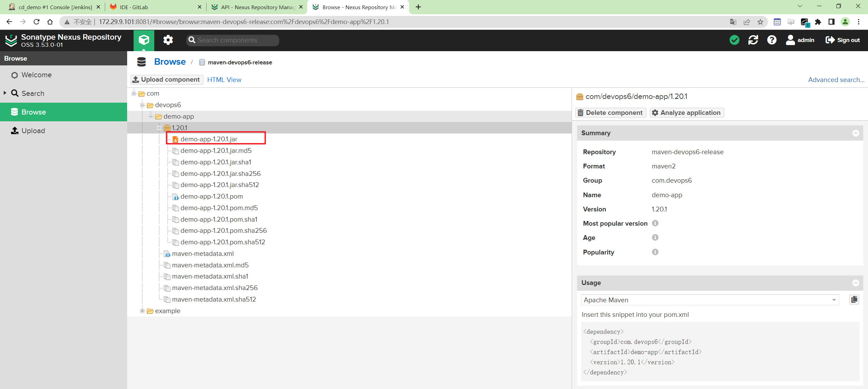Expand the example folder node

(142, 311)
